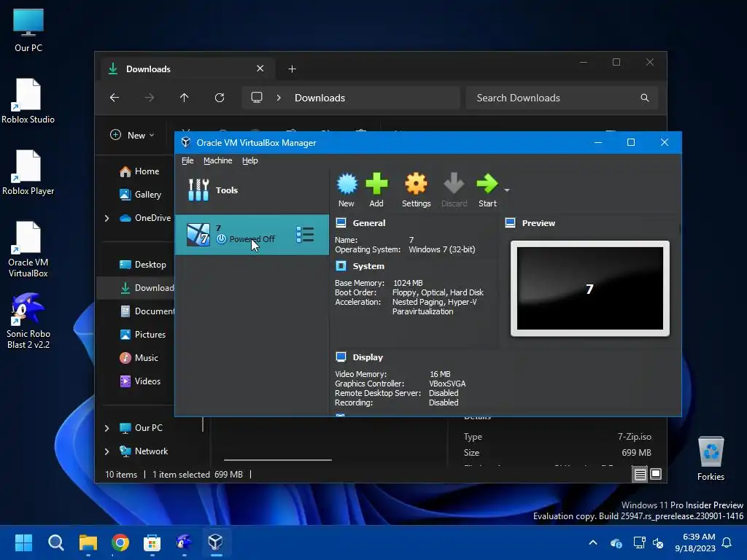Open the taskbar clock and date
This screenshot has width=747, height=560.
coord(695,542)
